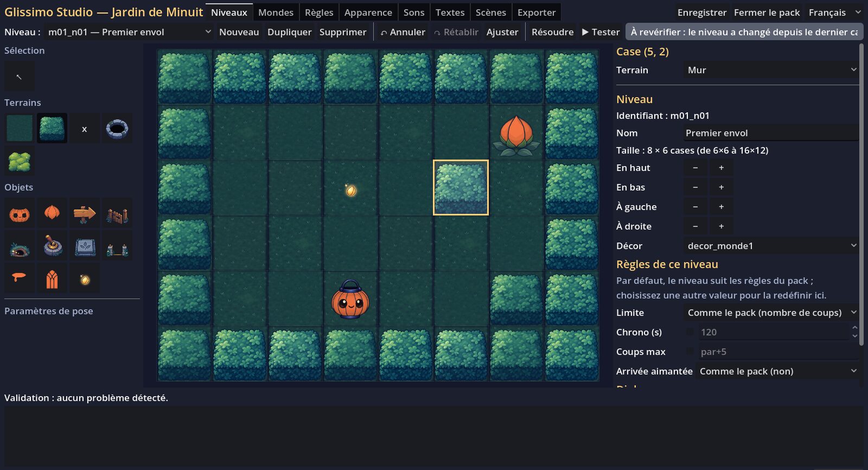Go to the Apparence tab
Screen dimensions: 868x470
coord(368,12)
